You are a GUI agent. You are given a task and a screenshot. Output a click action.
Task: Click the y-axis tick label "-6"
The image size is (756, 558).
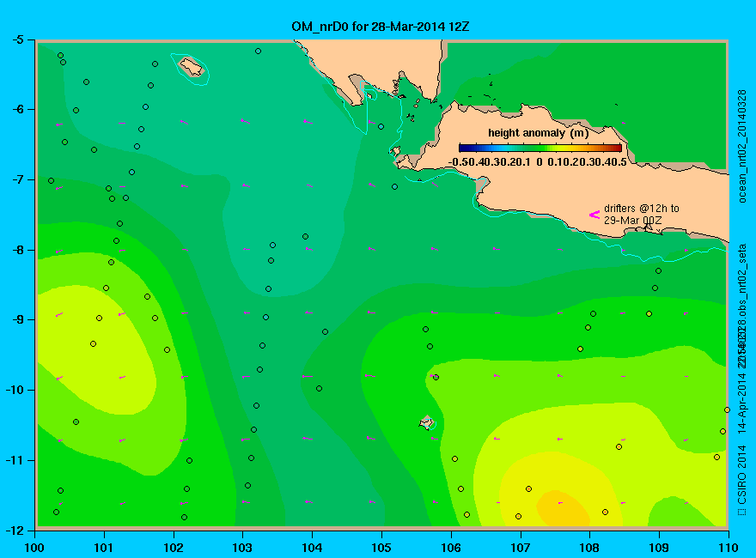point(17,109)
